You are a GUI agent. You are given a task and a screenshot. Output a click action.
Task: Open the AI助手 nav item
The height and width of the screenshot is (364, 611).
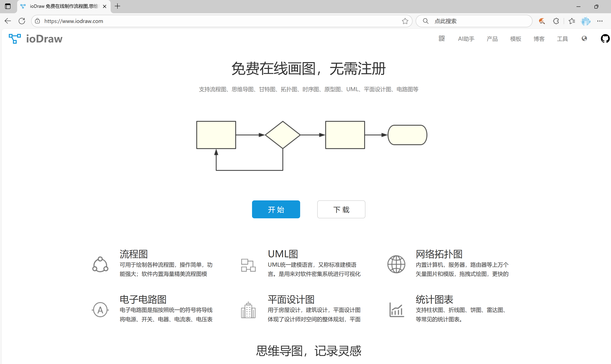pos(466,39)
